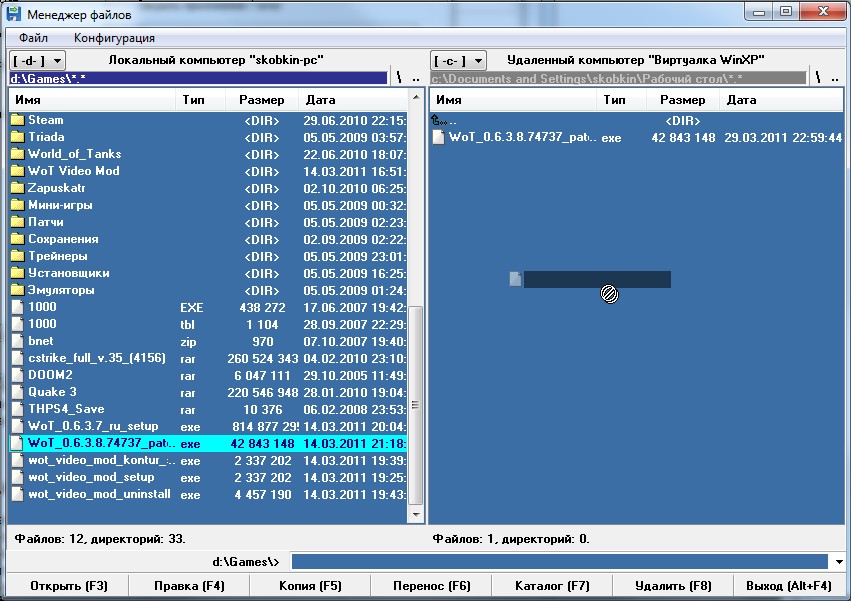Click the local panel vertical scrollbar thumb
The image size is (851, 601).
416,405
